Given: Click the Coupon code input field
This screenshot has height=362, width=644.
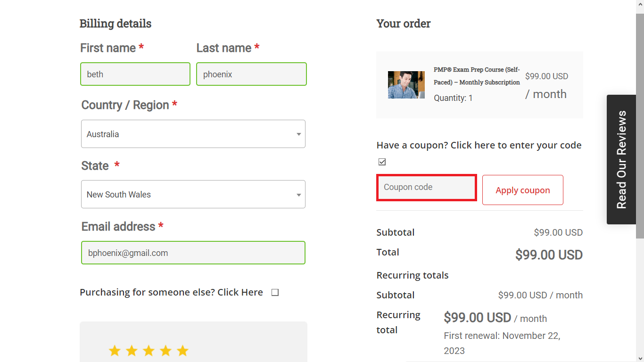Looking at the screenshot, I should 426,187.
